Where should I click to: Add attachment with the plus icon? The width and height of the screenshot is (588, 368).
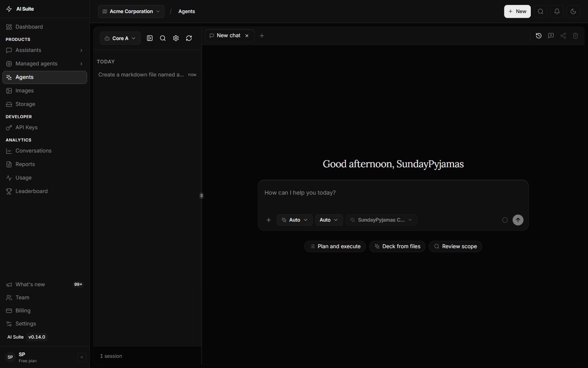pos(269,220)
